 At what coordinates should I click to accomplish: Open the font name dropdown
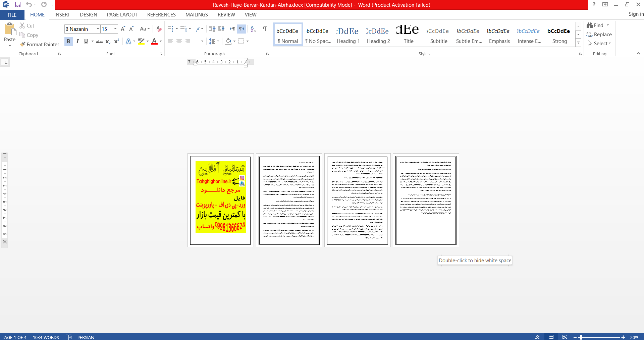98,29
